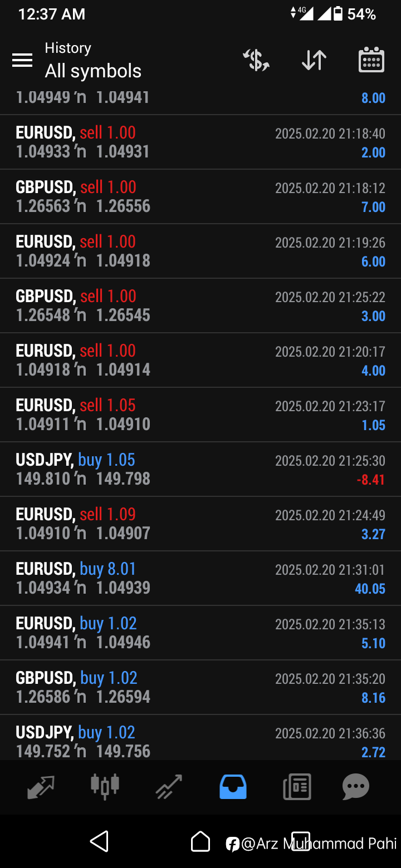Open the candlestick Chart tab

point(105,787)
